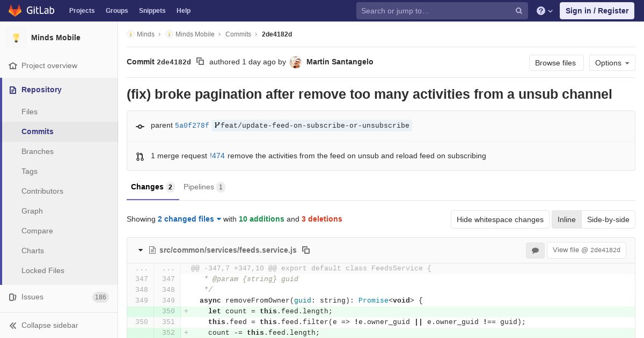The image size is (644, 338).
Task: Click the commit parent graph icon
Action: click(x=140, y=126)
